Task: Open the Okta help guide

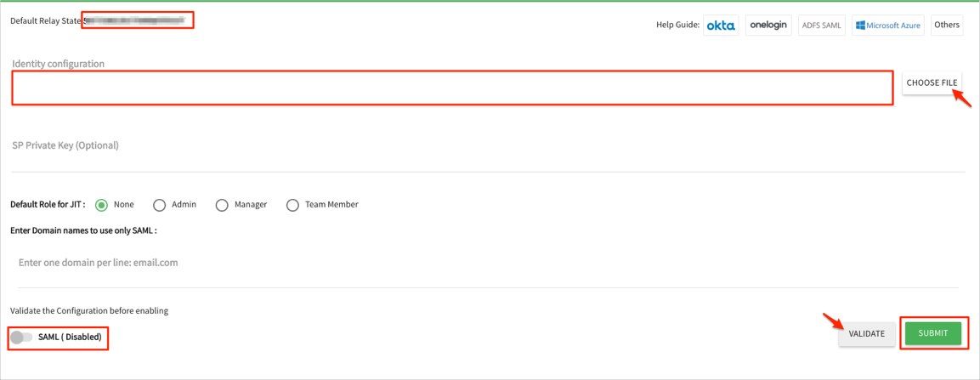Action: click(x=721, y=26)
